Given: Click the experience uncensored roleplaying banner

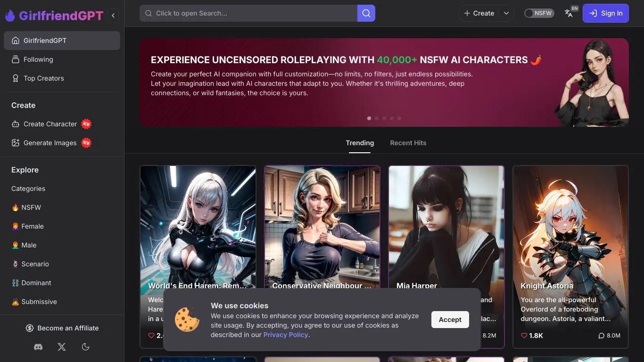Looking at the screenshot, I should click(384, 82).
